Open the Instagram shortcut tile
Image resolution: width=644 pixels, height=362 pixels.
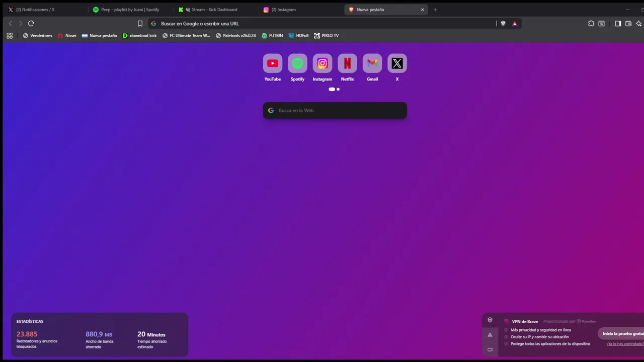tap(323, 63)
